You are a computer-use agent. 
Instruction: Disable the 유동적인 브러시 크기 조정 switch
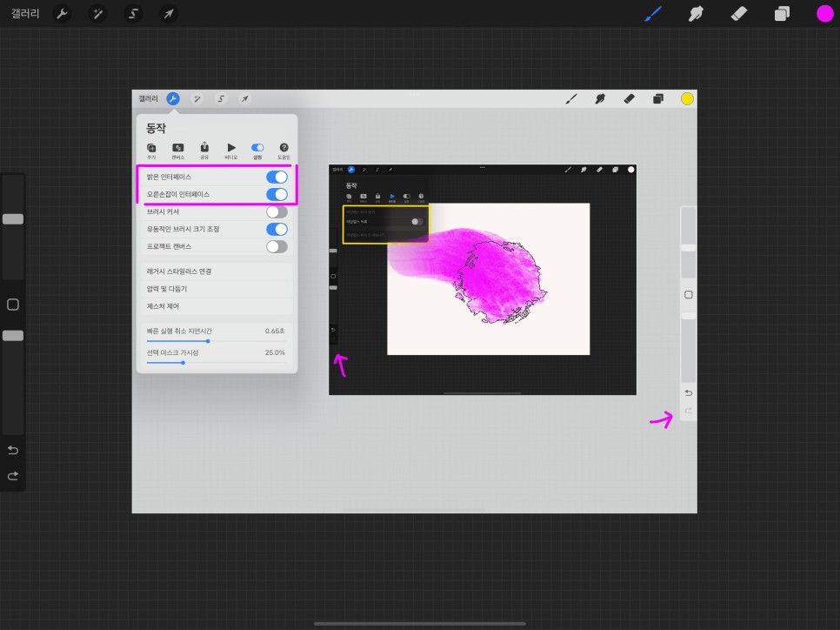[x=277, y=229]
